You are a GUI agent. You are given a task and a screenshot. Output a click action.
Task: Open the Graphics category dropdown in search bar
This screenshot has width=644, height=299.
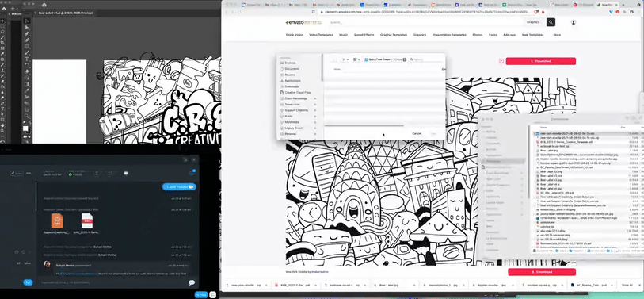(533, 22)
